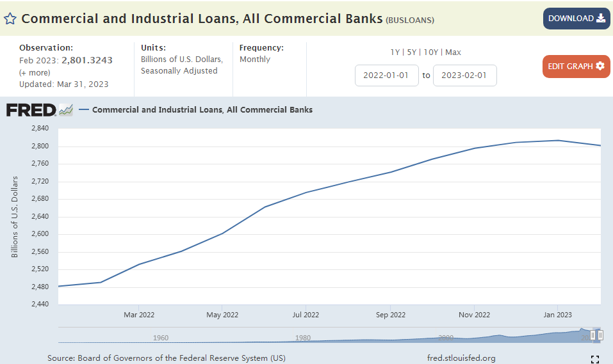Screen dimensions: 613x364
Task: Choose the 10Y time range
Action: tap(431, 52)
